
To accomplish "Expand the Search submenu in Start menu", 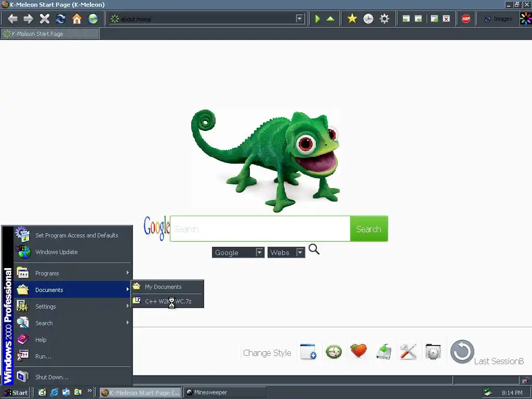I will 73,323.
